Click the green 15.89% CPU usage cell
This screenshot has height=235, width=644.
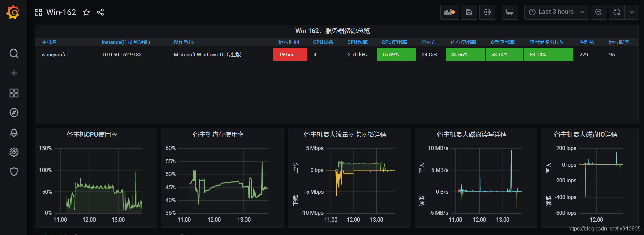tap(396, 55)
